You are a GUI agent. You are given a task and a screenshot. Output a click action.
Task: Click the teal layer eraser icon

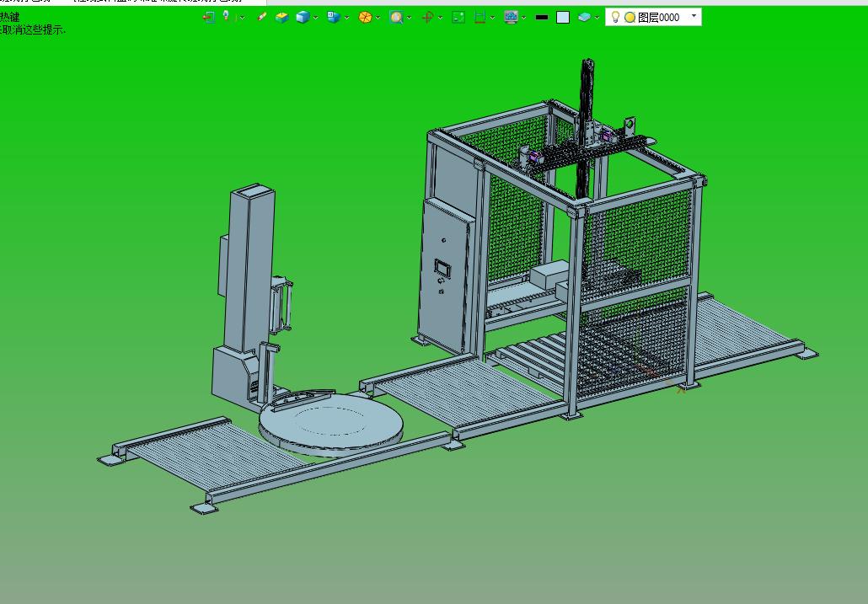click(x=584, y=17)
